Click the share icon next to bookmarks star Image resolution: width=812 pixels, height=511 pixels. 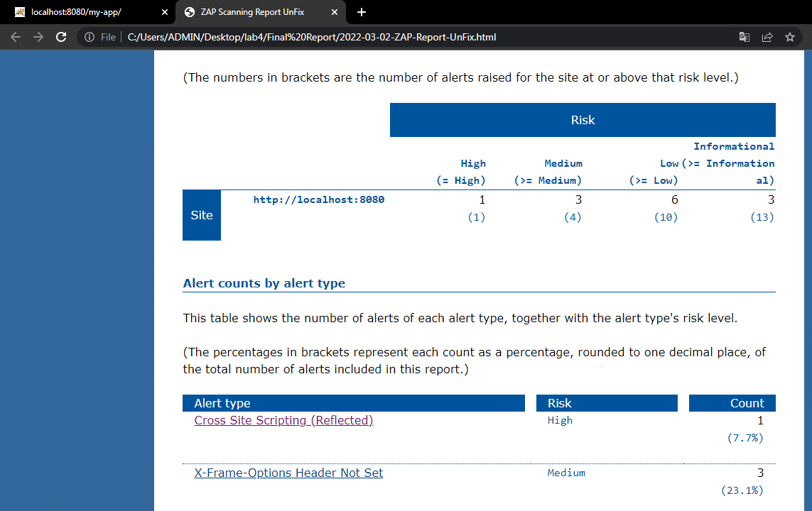pos(767,37)
